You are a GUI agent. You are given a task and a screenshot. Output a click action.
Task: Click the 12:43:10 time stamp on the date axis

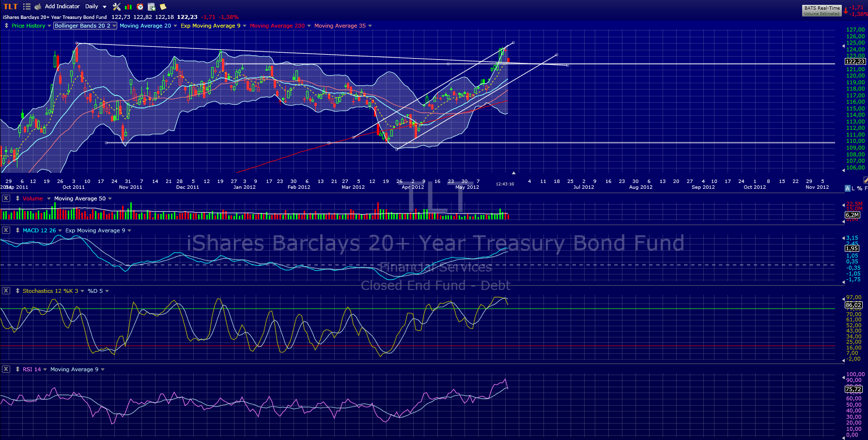point(505,184)
